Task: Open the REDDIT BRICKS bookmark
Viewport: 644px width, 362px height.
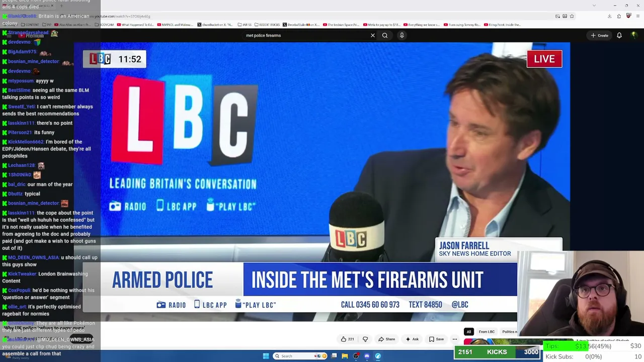Action: [x=267, y=25]
